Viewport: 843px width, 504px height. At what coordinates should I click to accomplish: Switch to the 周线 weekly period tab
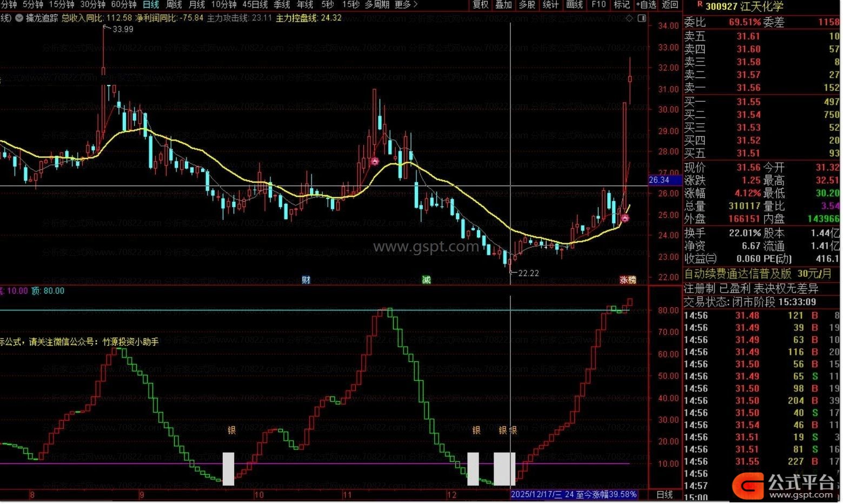[x=174, y=5]
